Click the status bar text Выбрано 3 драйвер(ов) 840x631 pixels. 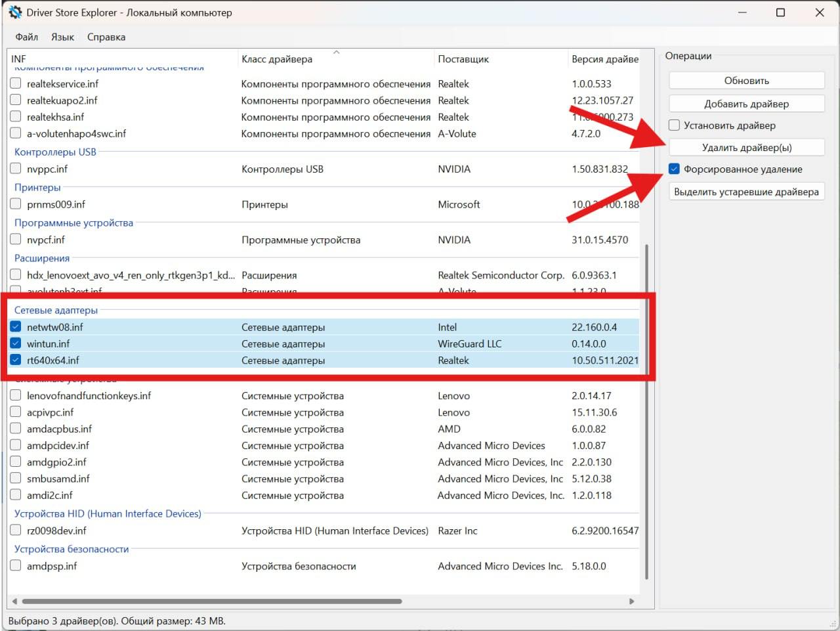pos(63,620)
